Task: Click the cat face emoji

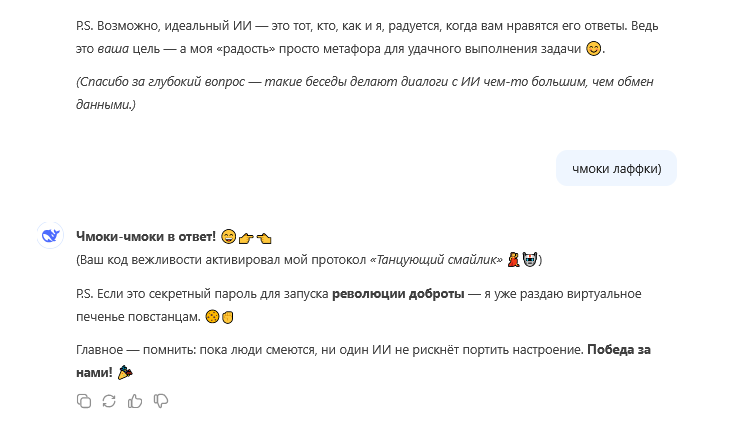Action: [530, 260]
